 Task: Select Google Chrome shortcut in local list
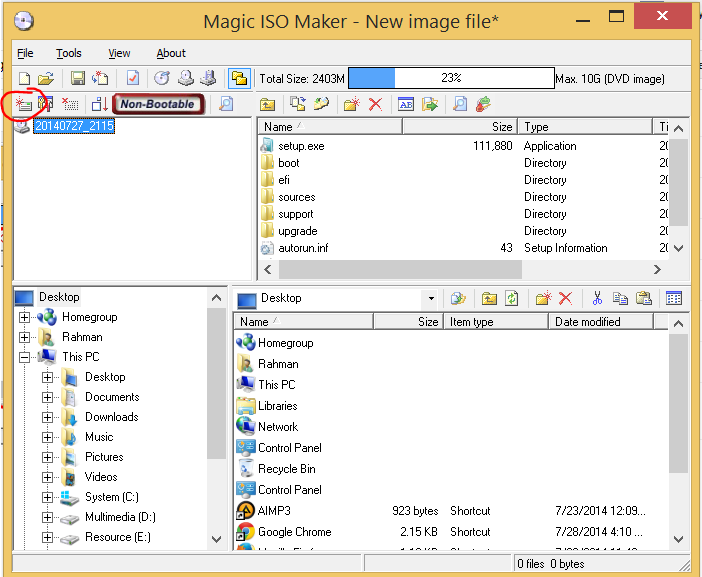click(x=295, y=532)
